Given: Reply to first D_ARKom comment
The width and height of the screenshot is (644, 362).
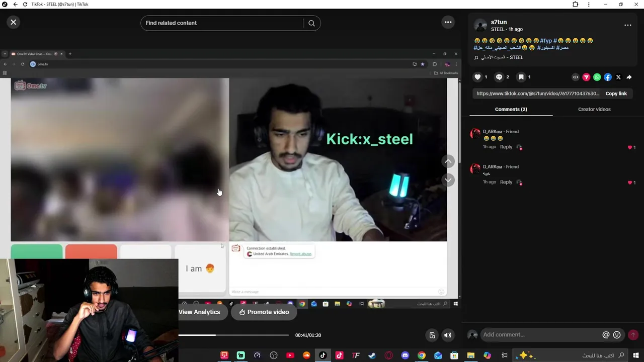Looking at the screenshot, I should coord(506,147).
